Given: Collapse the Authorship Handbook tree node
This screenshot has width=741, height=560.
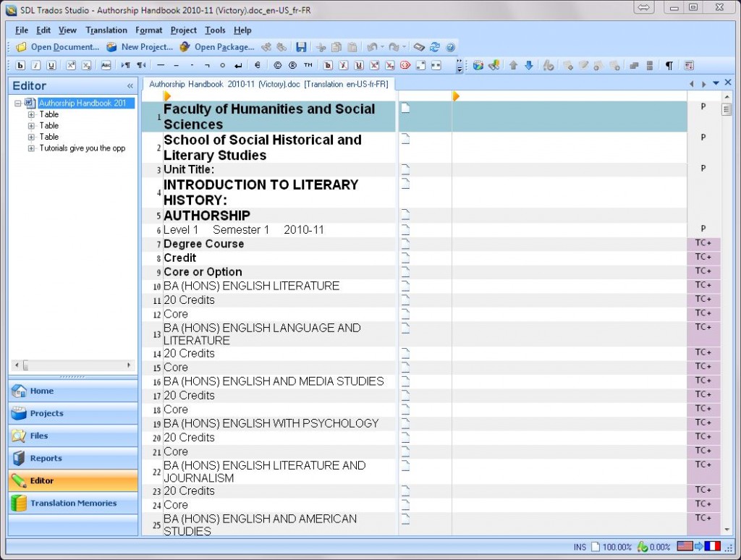Looking at the screenshot, I should (18, 103).
